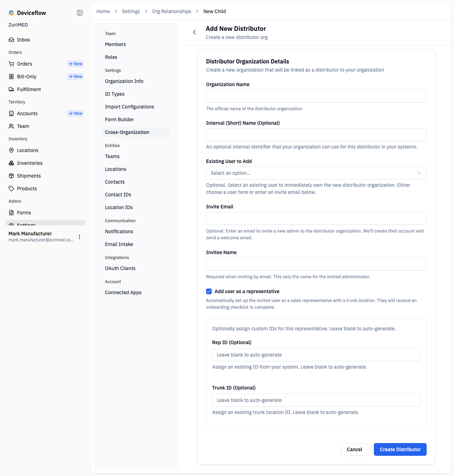Viewport: 454px width, 476px height.
Task: Click the Team people icon
Action: tap(11, 126)
